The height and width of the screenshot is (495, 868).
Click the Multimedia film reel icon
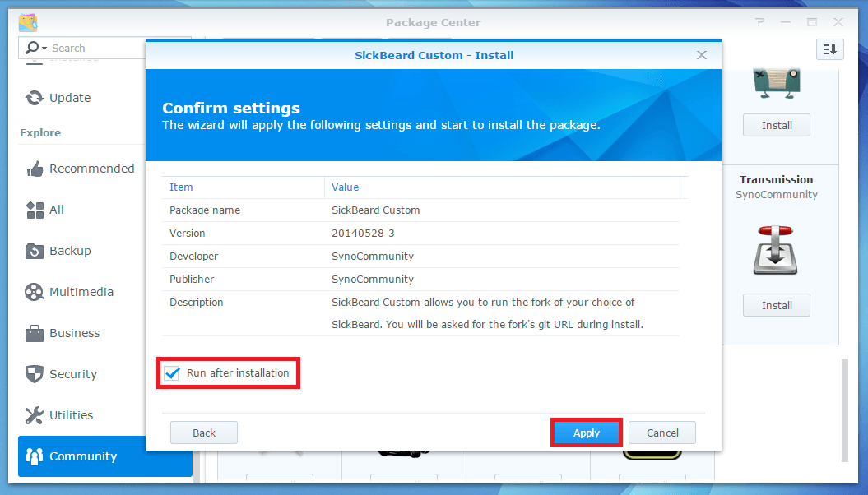(x=35, y=292)
